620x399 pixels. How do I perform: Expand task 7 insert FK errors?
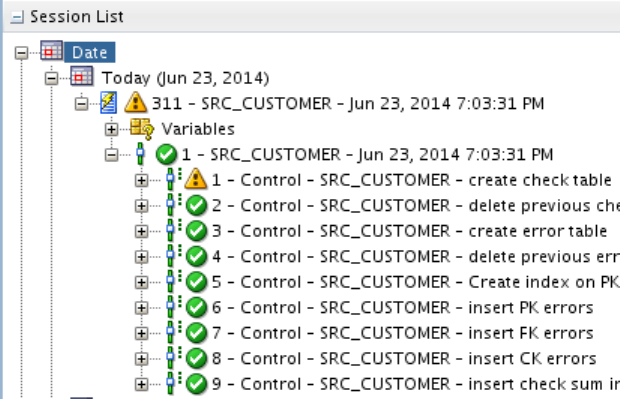click(142, 333)
